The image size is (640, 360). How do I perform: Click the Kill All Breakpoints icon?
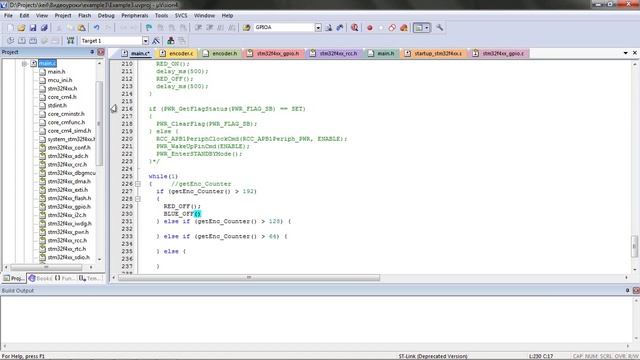(404, 28)
